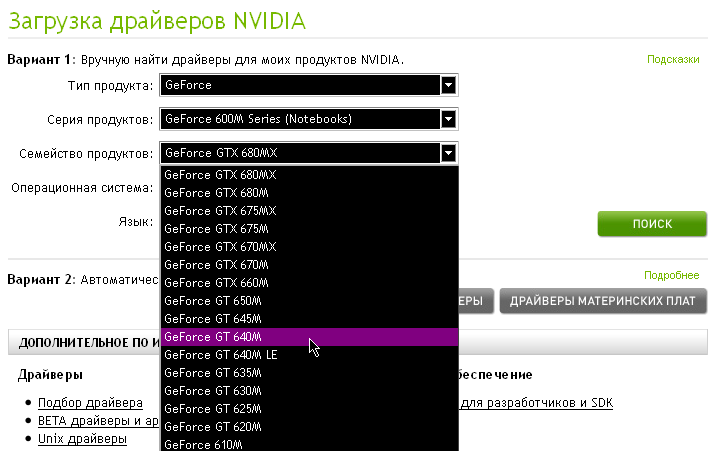Choose GeForce GTX 675M option
Image resolution: width=716 pixels, height=451 pixels.
tap(309, 229)
